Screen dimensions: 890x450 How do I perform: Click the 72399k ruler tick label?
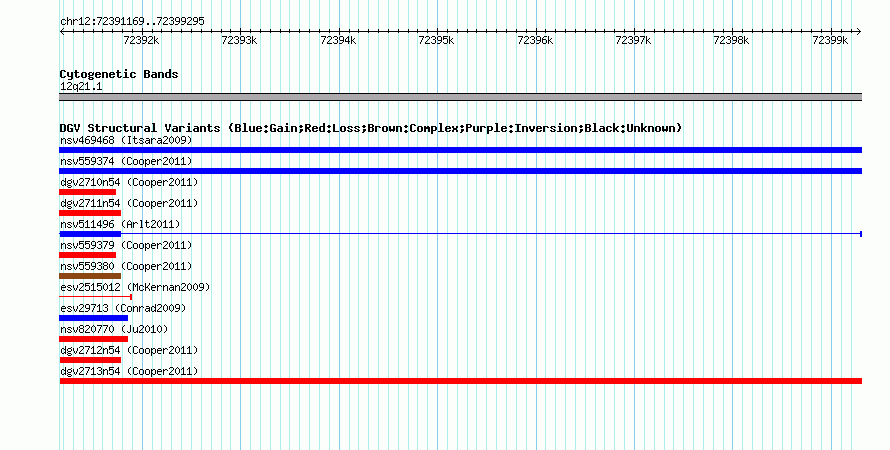830,40
